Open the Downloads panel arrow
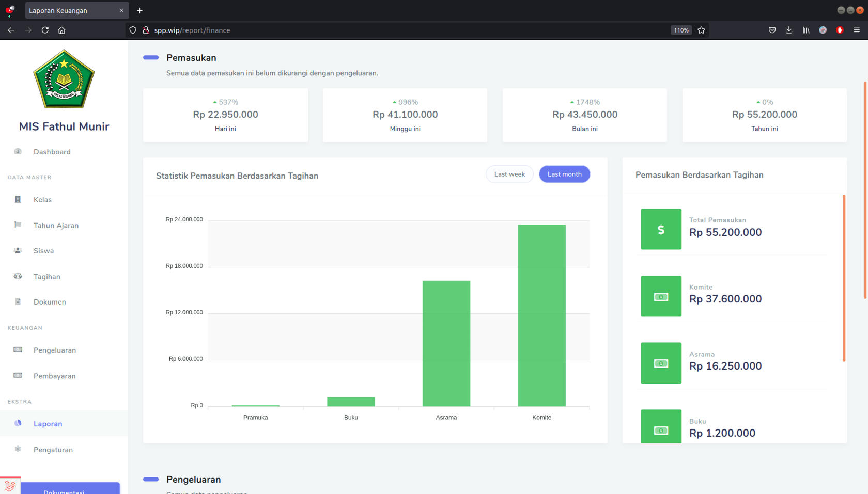 pyautogui.click(x=789, y=30)
